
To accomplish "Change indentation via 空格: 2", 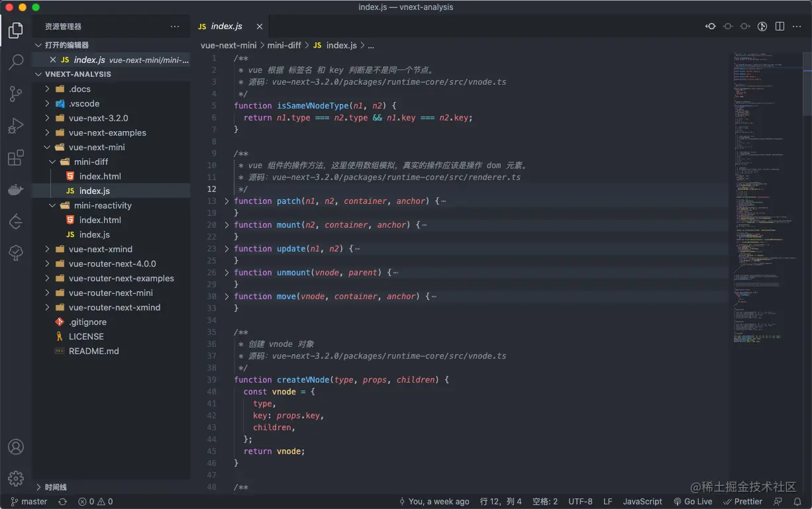I will (545, 502).
